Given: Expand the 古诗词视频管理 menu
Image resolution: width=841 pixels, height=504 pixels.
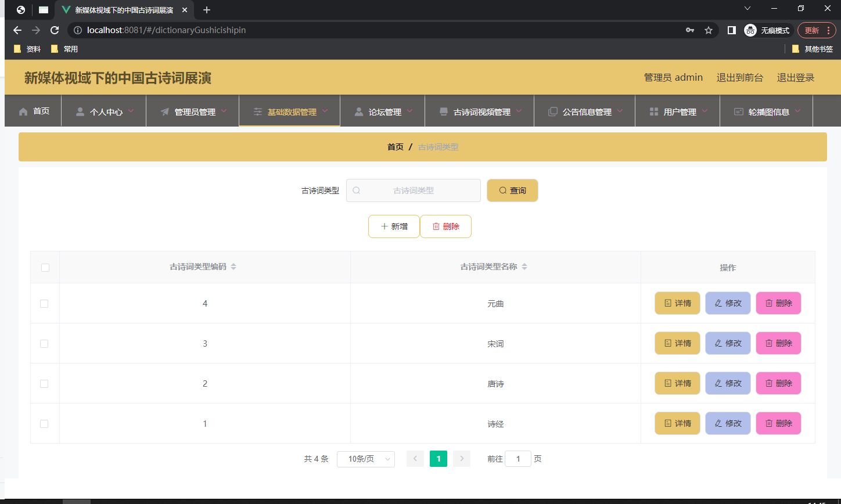Looking at the screenshot, I should [x=480, y=111].
